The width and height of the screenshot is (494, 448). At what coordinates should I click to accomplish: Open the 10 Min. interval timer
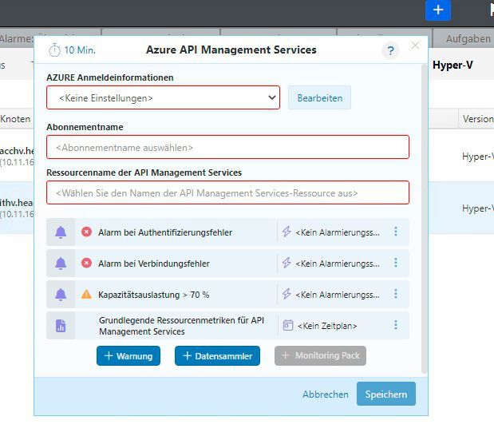pyautogui.click(x=72, y=50)
